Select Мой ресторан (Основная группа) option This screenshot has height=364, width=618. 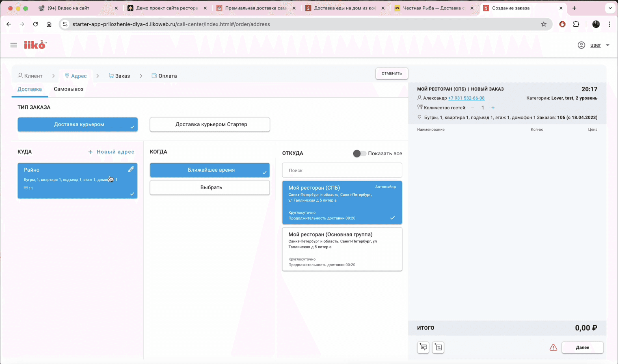(x=342, y=249)
